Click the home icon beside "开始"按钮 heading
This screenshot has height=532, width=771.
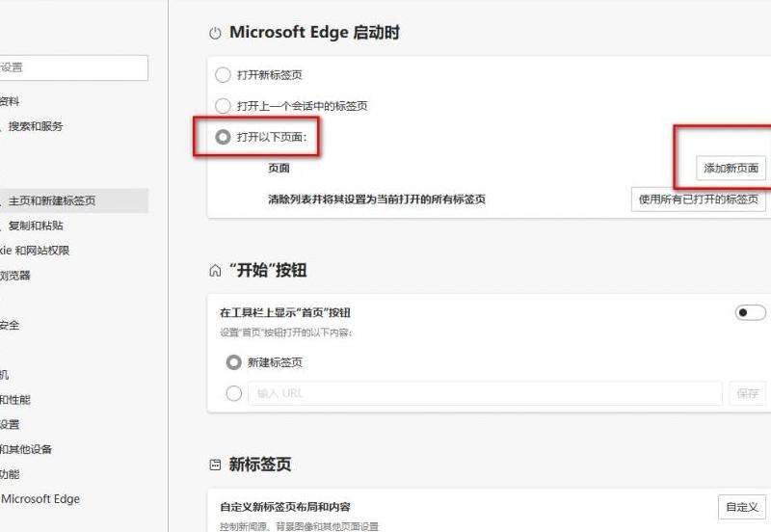[215, 271]
